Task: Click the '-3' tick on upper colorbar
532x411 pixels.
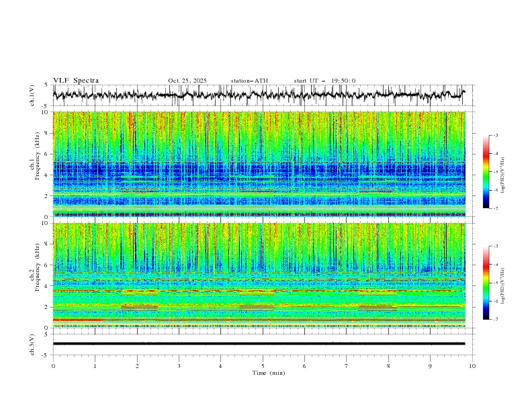Action: pyautogui.click(x=496, y=135)
